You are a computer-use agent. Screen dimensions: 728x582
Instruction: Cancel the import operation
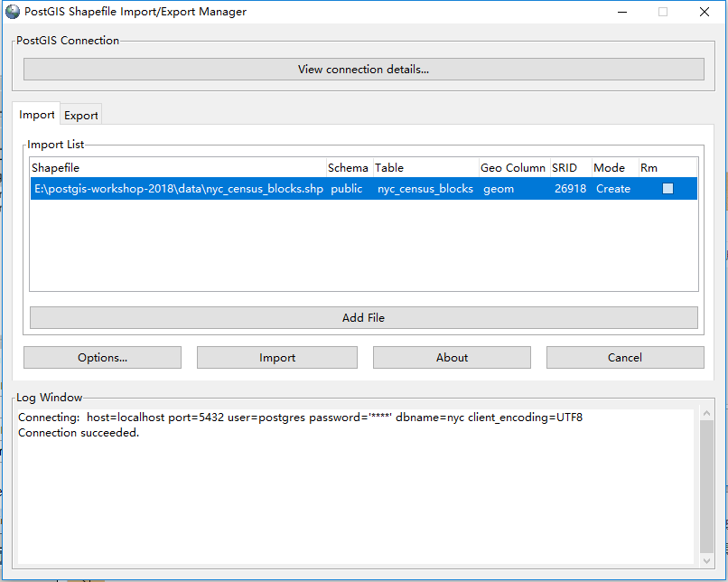click(625, 358)
